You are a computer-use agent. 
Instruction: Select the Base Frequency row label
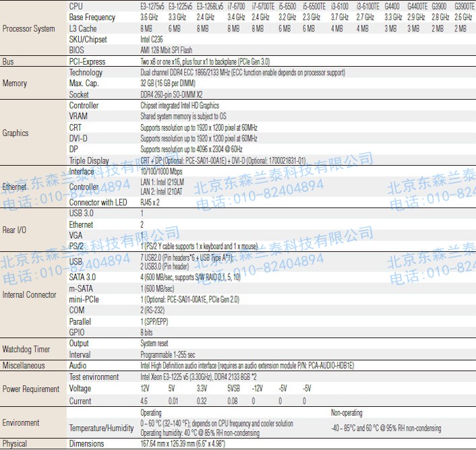click(x=92, y=17)
